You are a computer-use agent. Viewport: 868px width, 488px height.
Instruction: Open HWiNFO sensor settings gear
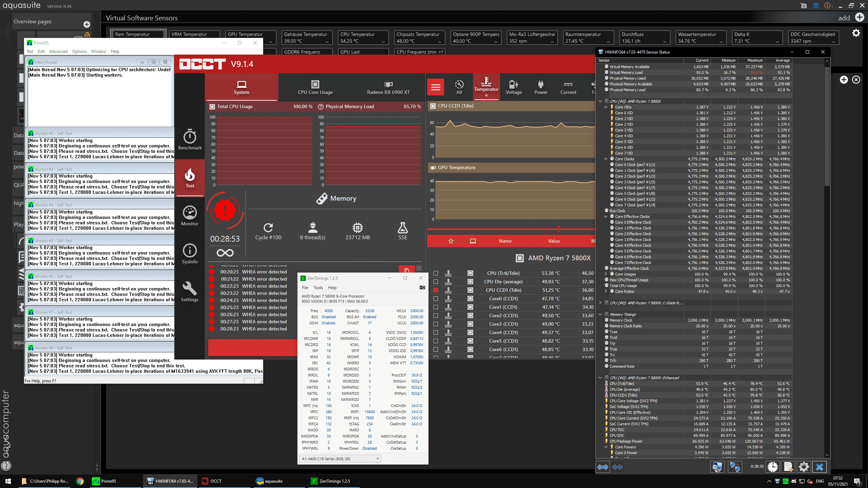pos(804,467)
